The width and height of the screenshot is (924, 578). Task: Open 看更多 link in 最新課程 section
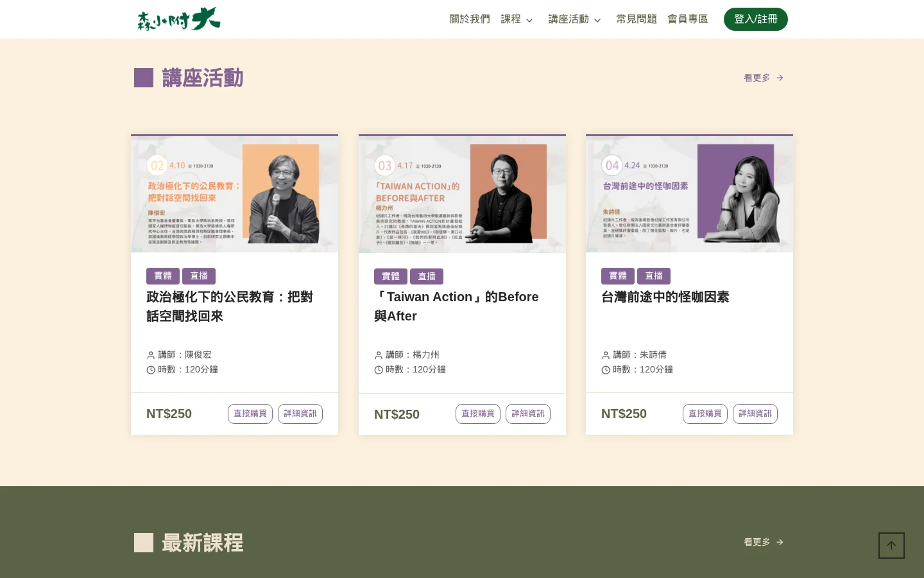pyautogui.click(x=764, y=542)
